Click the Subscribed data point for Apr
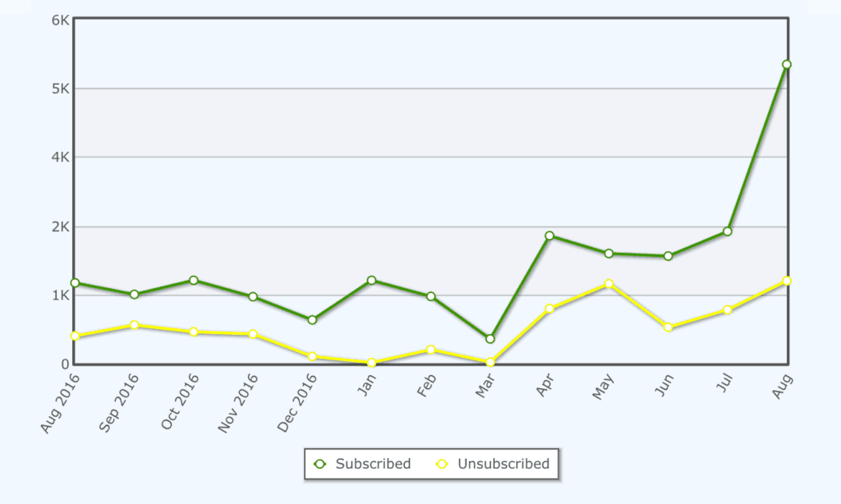The height and width of the screenshot is (504, 841). (549, 236)
